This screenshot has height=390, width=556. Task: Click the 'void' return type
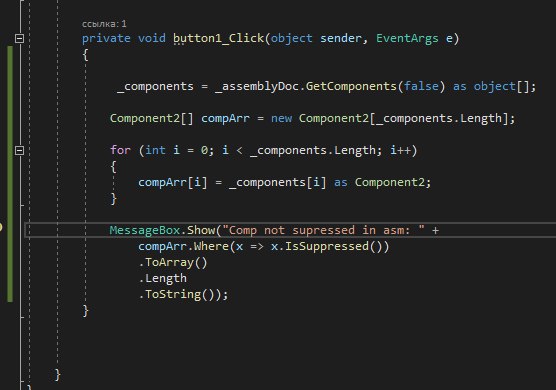[152, 38]
